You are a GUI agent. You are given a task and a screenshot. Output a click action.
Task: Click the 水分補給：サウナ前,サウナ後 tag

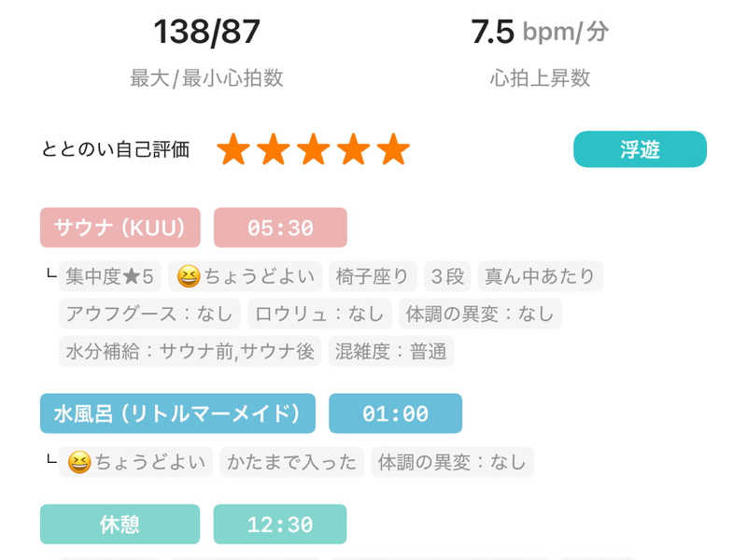190,351
